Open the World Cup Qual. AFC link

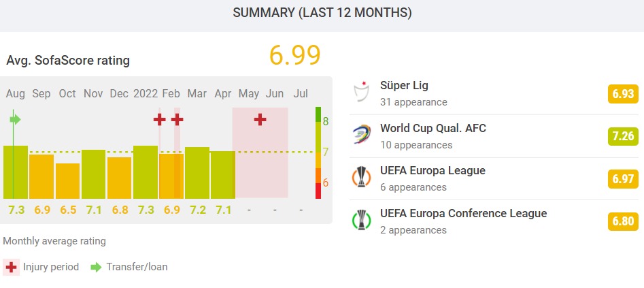point(433,128)
